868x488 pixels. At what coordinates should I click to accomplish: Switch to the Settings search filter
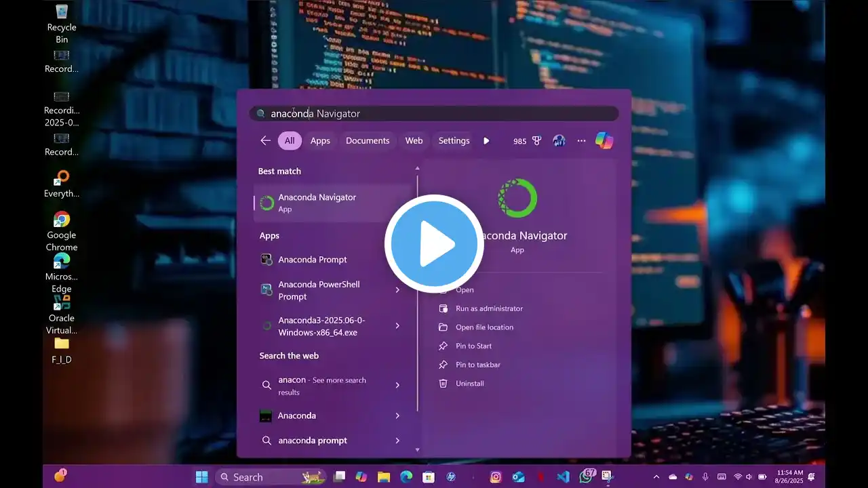pos(454,140)
